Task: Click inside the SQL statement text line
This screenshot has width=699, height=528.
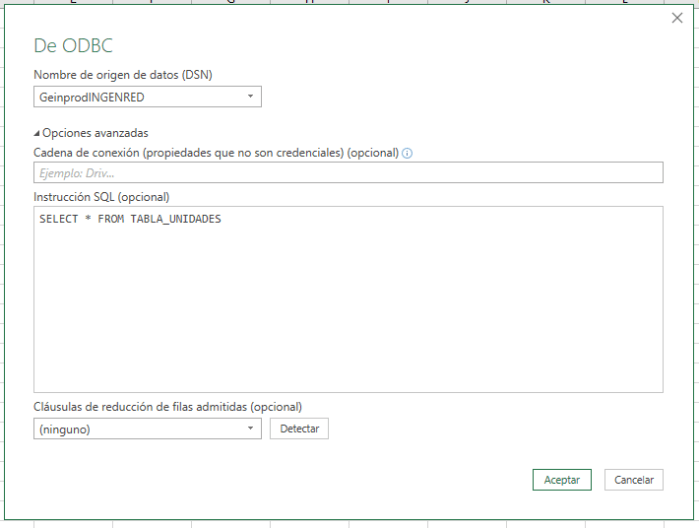Action: 130,219
